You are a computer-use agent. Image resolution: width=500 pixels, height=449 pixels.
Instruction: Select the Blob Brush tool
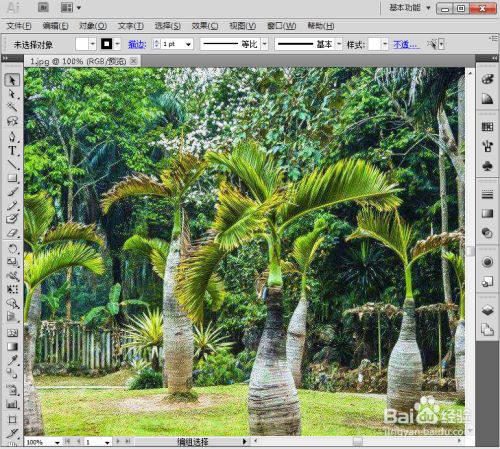(x=12, y=219)
